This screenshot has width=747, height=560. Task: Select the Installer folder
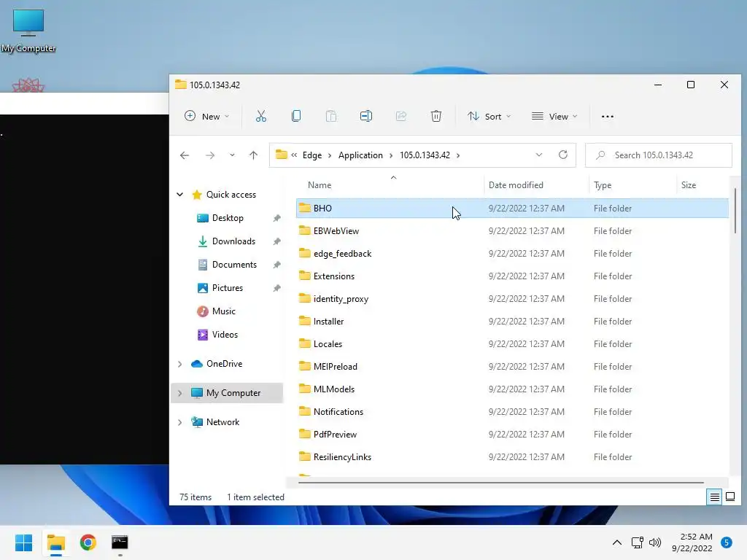click(x=512, y=322)
